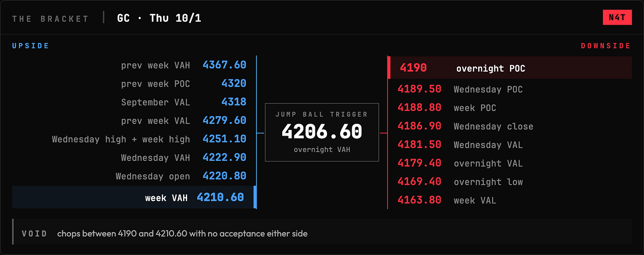The height and width of the screenshot is (255, 644).
Task: Click the DOWNSIDE column header
Action: (606, 46)
